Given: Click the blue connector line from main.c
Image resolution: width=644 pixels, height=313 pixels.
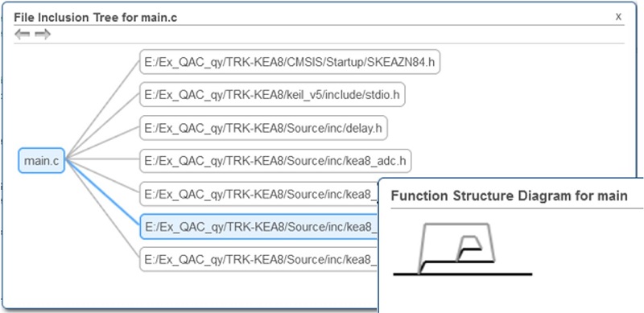Looking at the screenshot, I should pyautogui.click(x=103, y=192).
